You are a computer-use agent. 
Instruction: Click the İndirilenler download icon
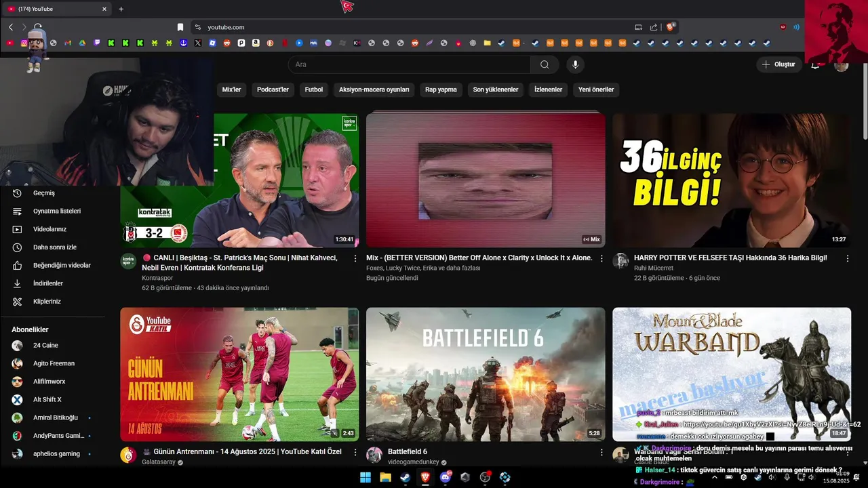click(17, 283)
